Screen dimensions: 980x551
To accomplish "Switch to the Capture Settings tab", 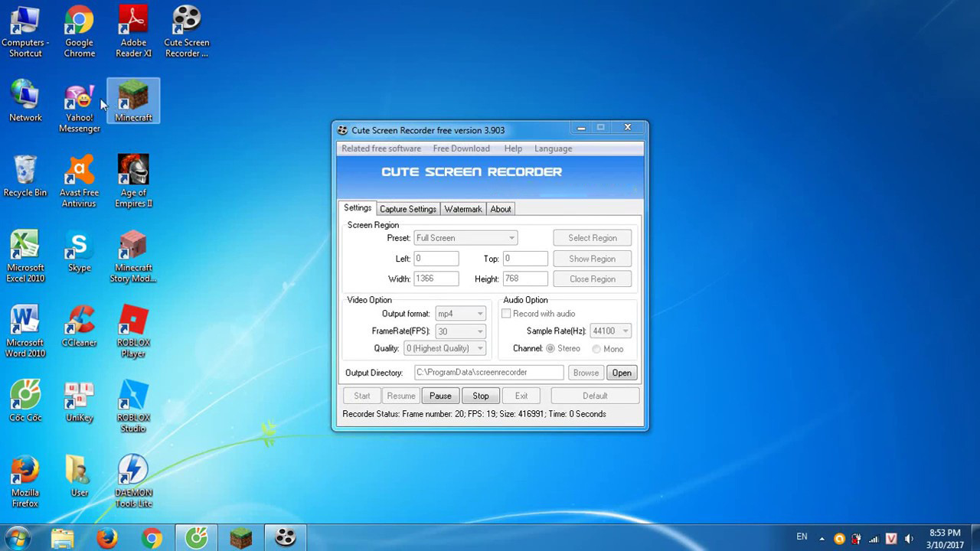I will (x=408, y=209).
